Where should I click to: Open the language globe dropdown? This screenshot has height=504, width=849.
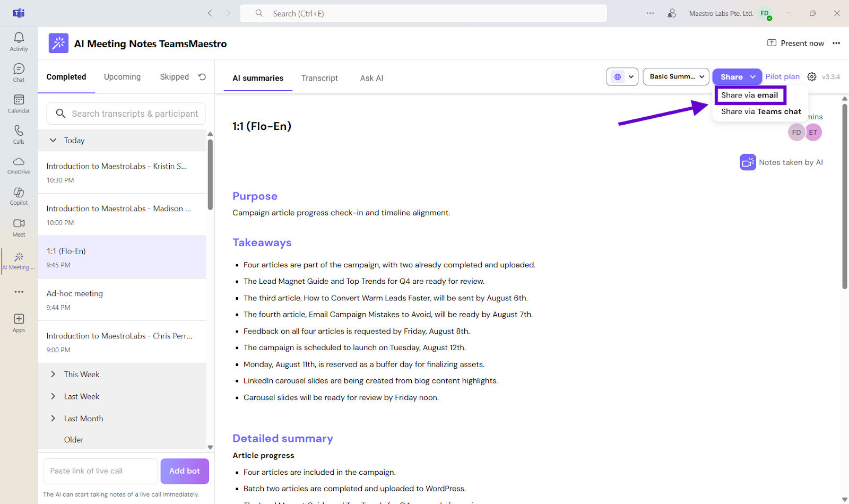pos(622,77)
